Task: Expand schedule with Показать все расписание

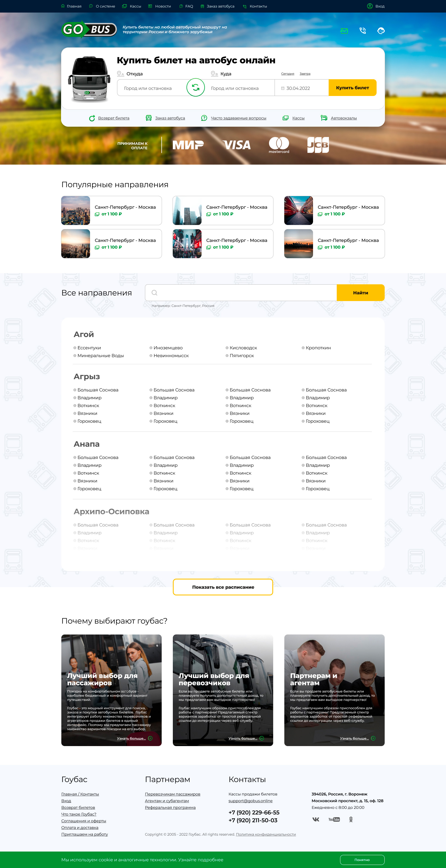Action: click(223, 587)
